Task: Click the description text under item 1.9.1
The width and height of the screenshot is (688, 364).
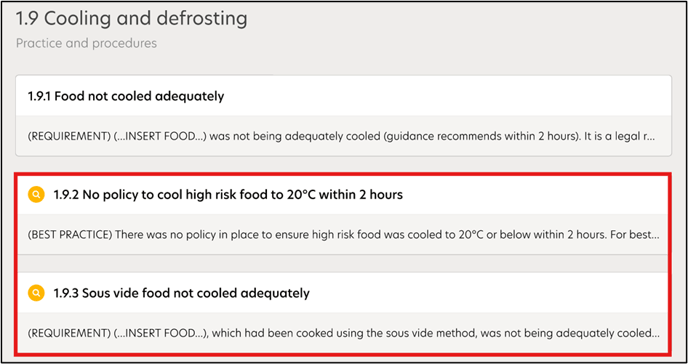Action: 342,136
